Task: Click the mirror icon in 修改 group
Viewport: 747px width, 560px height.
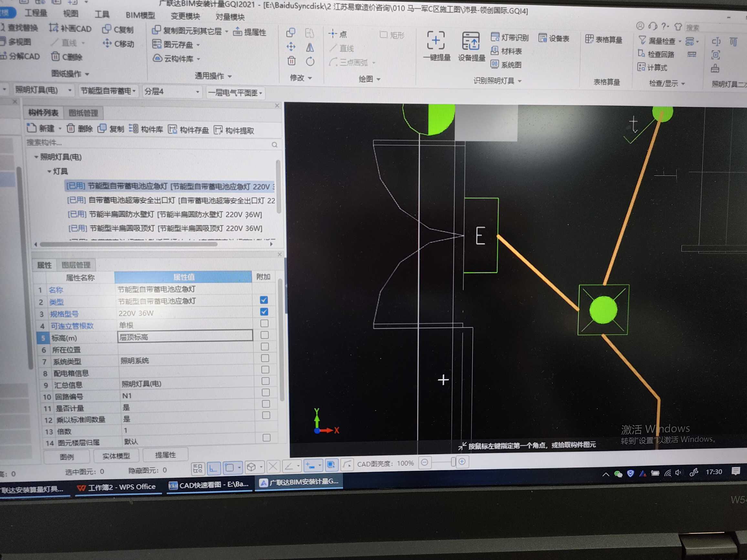Action: [310, 47]
